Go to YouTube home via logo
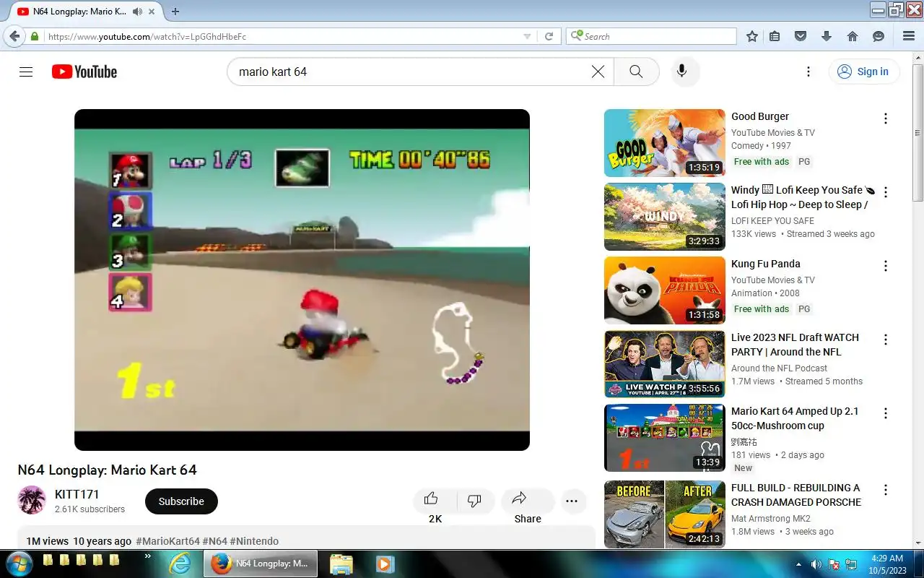 pyautogui.click(x=84, y=72)
